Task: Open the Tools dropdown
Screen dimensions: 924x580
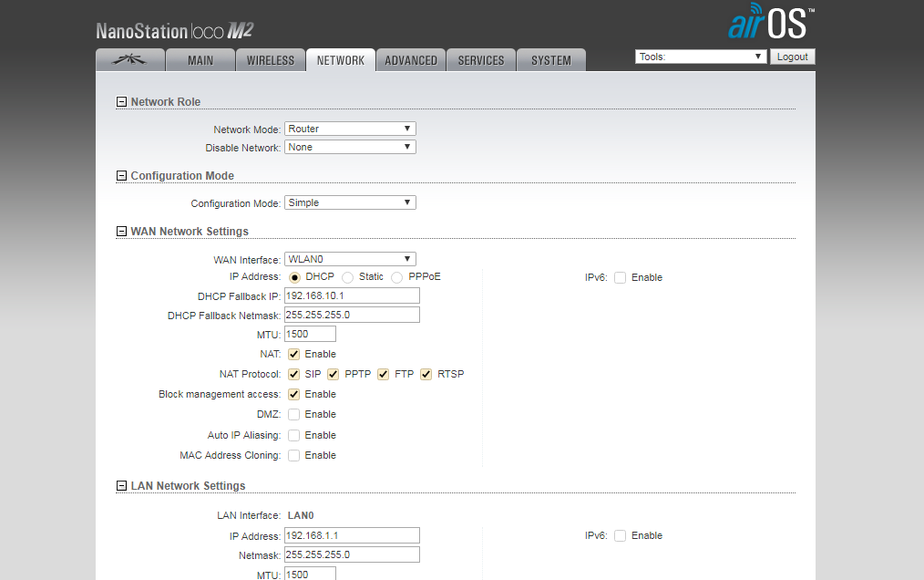Action: 701,57
